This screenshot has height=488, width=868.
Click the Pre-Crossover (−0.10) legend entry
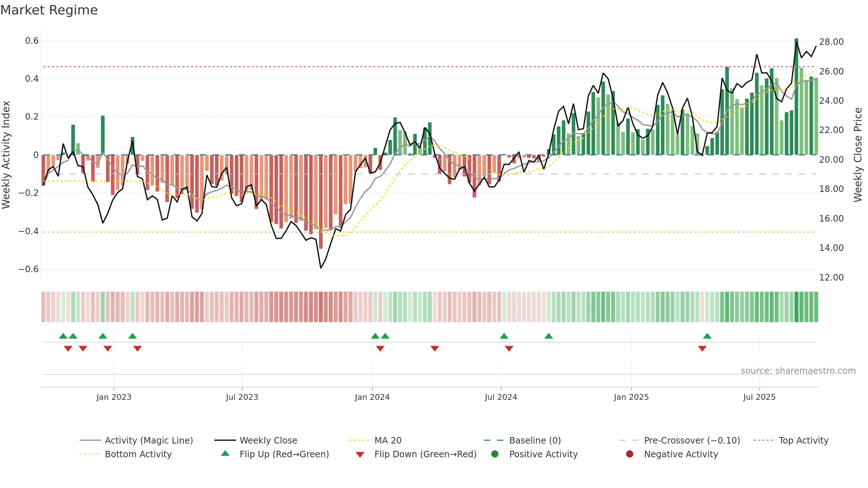click(x=679, y=440)
